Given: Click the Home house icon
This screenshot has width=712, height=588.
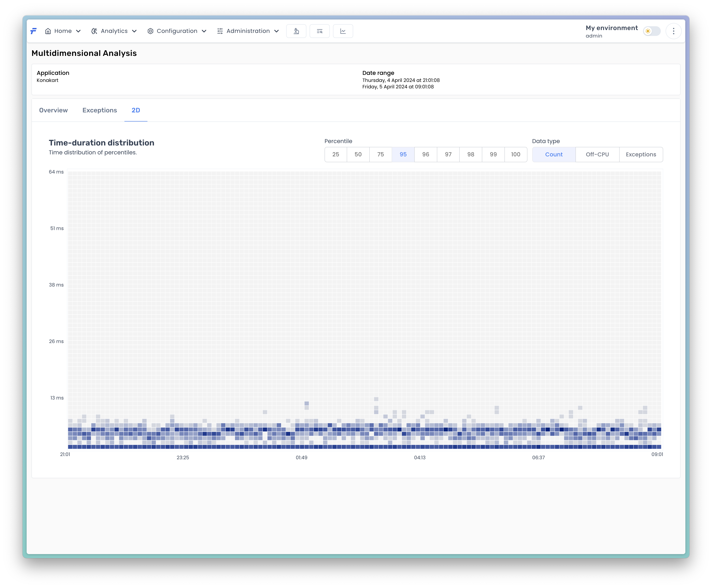Looking at the screenshot, I should [48, 31].
